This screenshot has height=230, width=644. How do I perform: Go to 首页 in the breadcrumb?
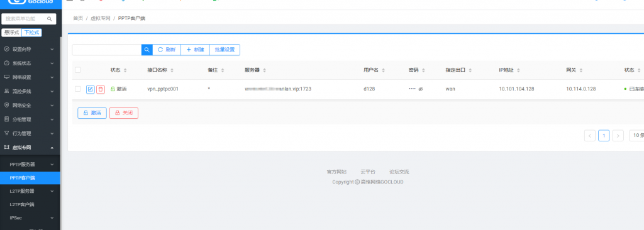pyautogui.click(x=78, y=18)
